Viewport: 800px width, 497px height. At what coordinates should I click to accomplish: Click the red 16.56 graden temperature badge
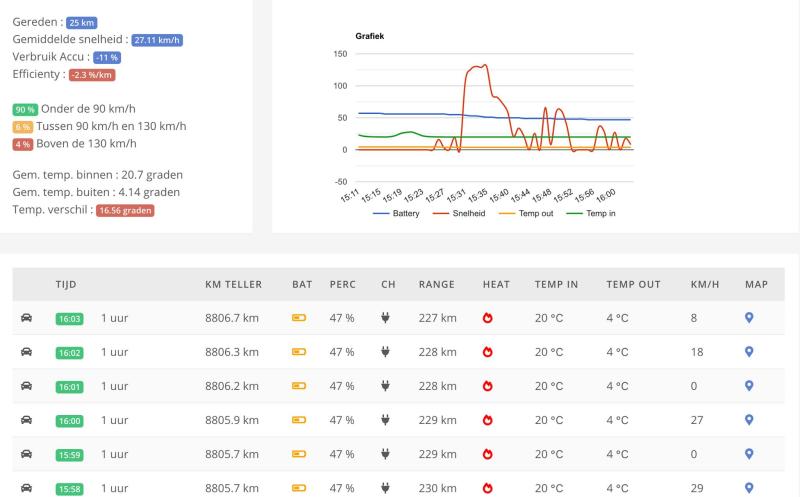125,211
